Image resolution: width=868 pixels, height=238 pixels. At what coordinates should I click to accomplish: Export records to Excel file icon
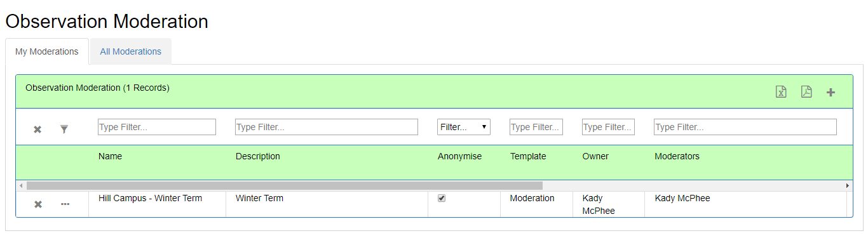(x=781, y=92)
